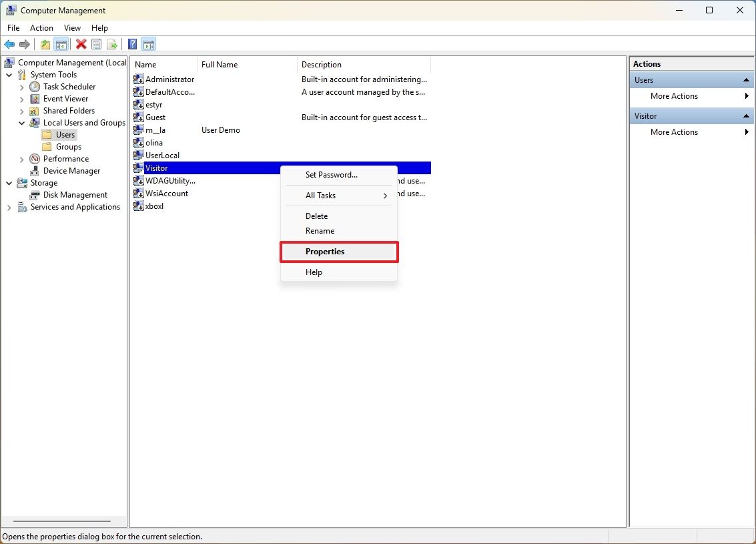This screenshot has width=756, height=544.
Task: Select Properties in the context menu
Action: pos(338,252)
